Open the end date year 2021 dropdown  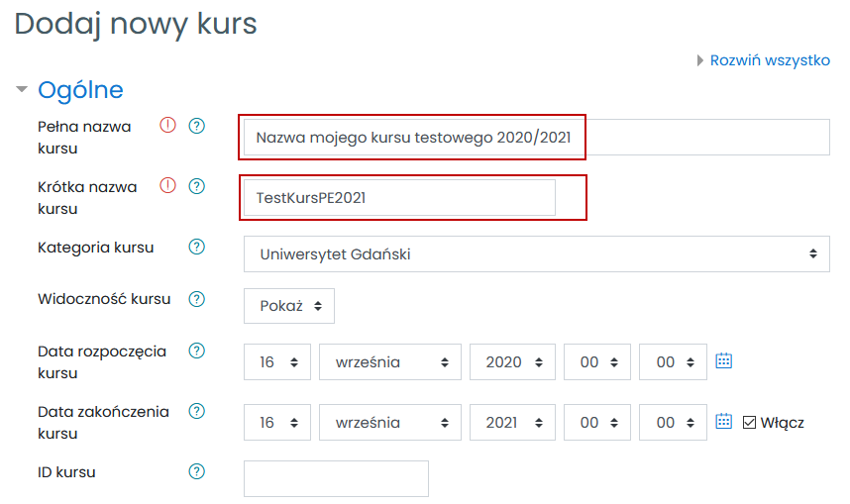click(x=512, y=423)
